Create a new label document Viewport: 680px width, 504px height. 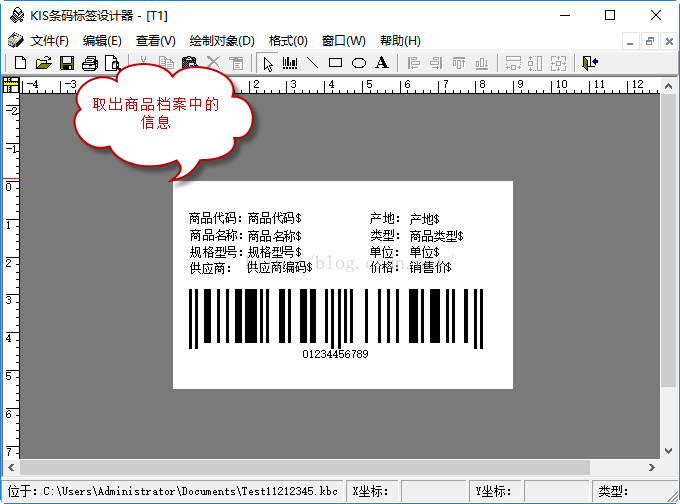(x=20, y=63)
